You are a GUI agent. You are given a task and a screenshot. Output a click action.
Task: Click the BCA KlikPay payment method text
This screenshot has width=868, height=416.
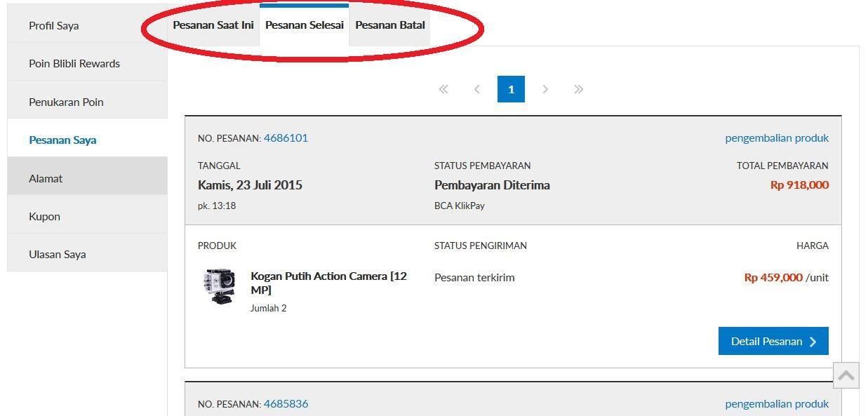(460, 206)
